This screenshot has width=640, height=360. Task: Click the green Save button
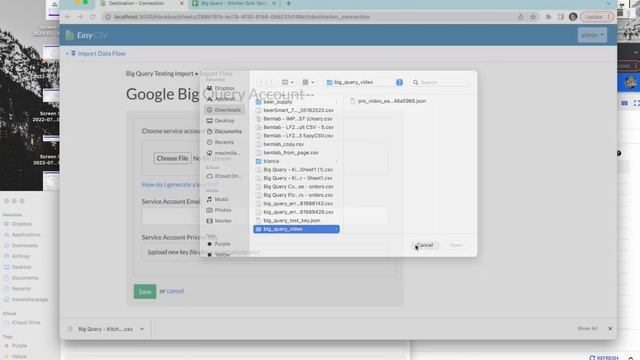point(145,291)
